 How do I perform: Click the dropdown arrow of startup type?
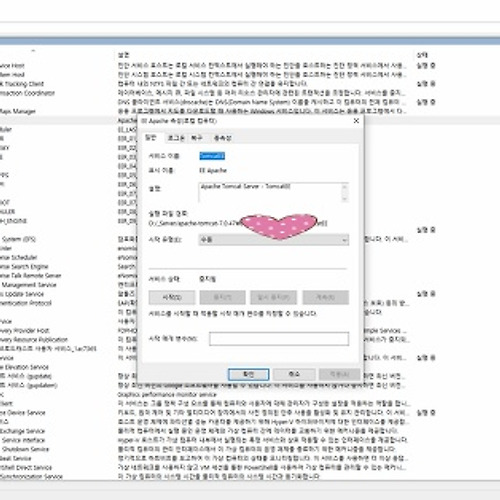click(x=344, y=240)
